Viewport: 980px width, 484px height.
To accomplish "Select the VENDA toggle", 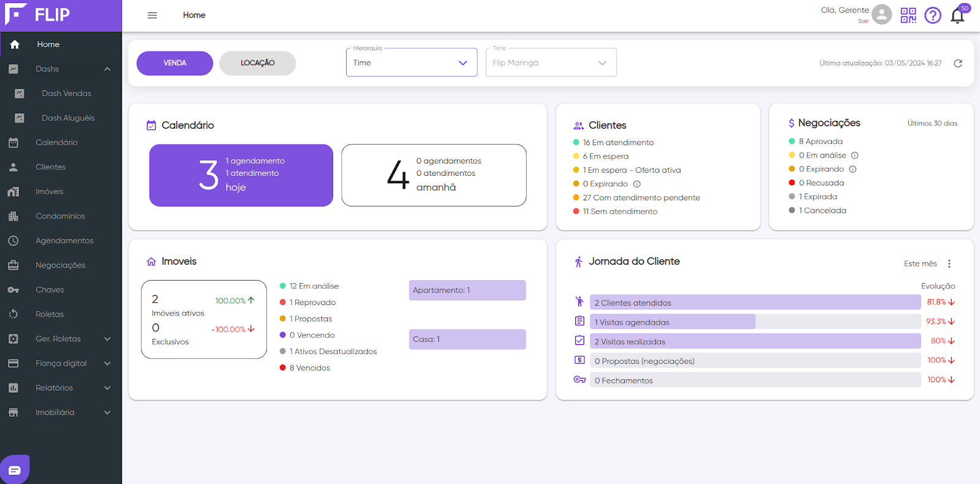I will (175, 63).
